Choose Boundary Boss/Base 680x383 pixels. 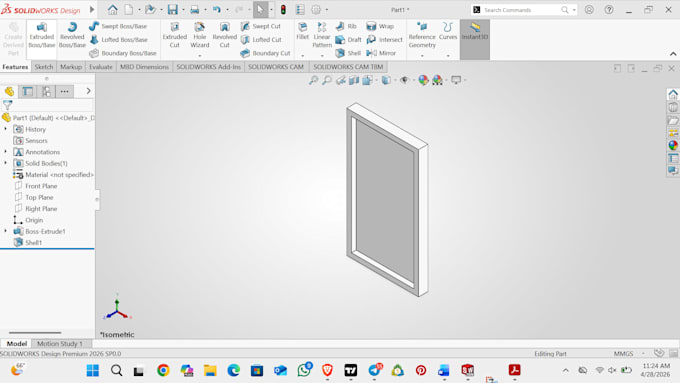(123, 53)
